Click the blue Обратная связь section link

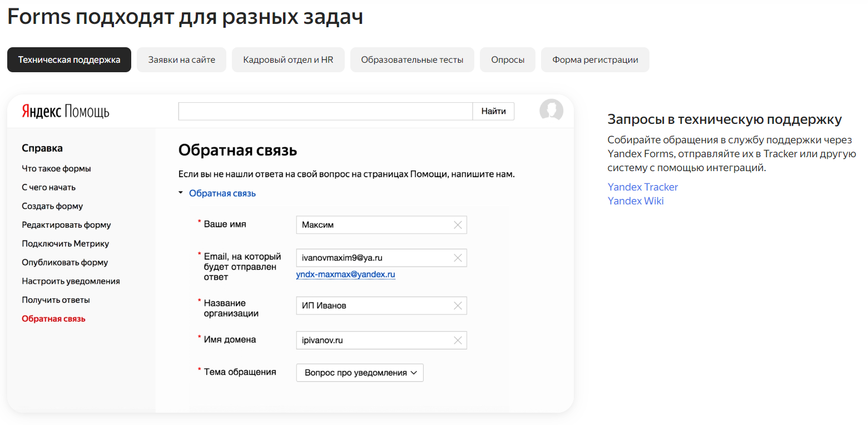coord(222,193)
